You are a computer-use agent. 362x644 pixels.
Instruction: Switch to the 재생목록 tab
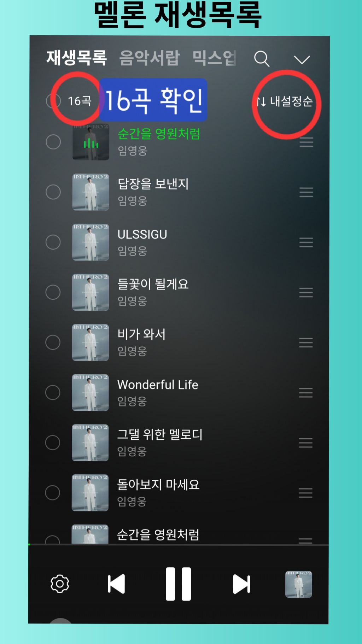(76, 58)
